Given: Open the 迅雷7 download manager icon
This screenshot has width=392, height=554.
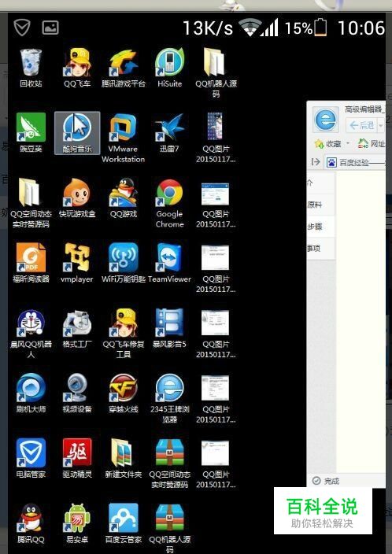Looking at the screenshot, I should tap(170, 133).
